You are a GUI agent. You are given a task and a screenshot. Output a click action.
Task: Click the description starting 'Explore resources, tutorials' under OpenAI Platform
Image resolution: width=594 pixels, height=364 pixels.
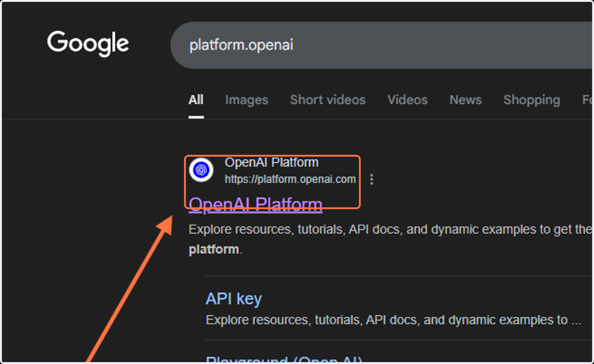(391, 239)
